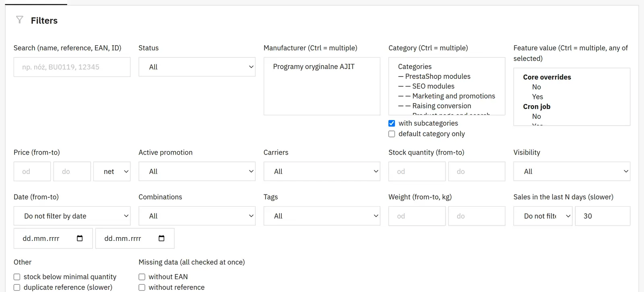644x292 pixels.
Task: Open the Do not filter by date dropdown
Action: coord(72,216)
